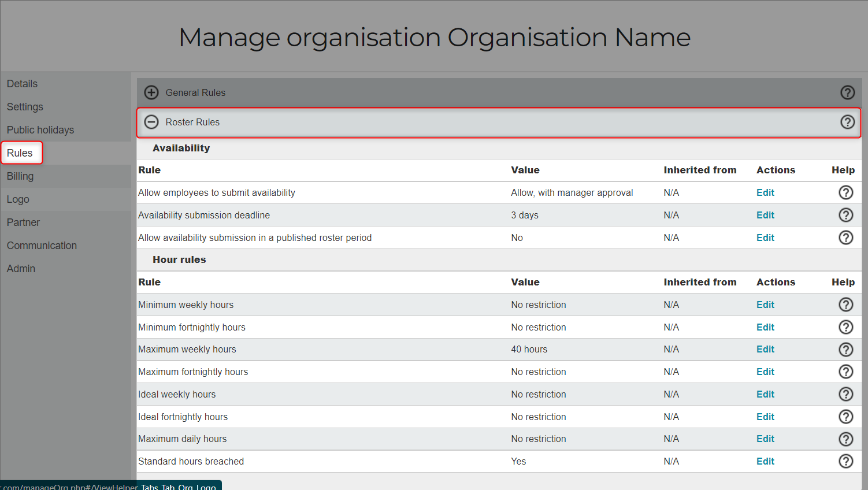This screenshot has width=868, height=490.
Task: Edit the Minimum fortnightly hours rule
Action: pos(765,327)
